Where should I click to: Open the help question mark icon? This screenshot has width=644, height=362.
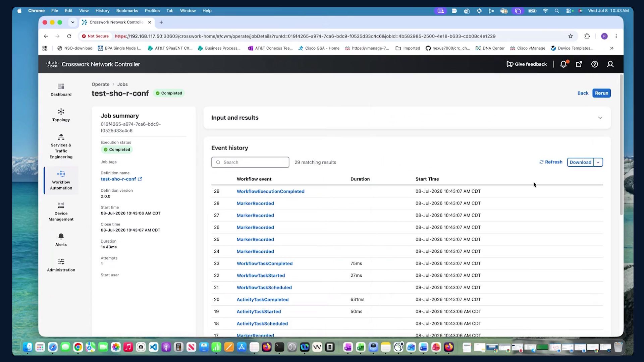tap(595, 64)
